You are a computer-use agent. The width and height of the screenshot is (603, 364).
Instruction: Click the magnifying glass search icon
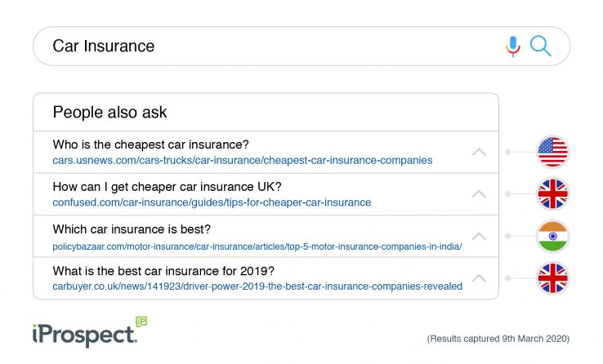coord(540,46)
